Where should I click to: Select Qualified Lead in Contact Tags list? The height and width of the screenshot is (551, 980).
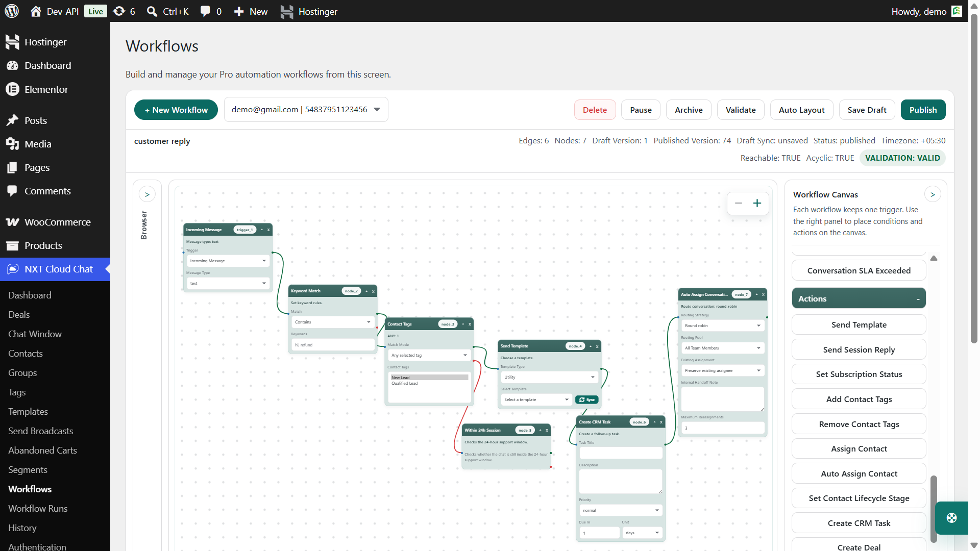tap(429, 384)
